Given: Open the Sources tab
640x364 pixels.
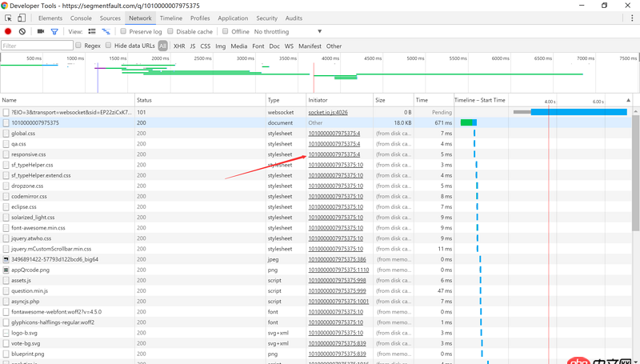Looking at the screenshot, I should point(110,18).
